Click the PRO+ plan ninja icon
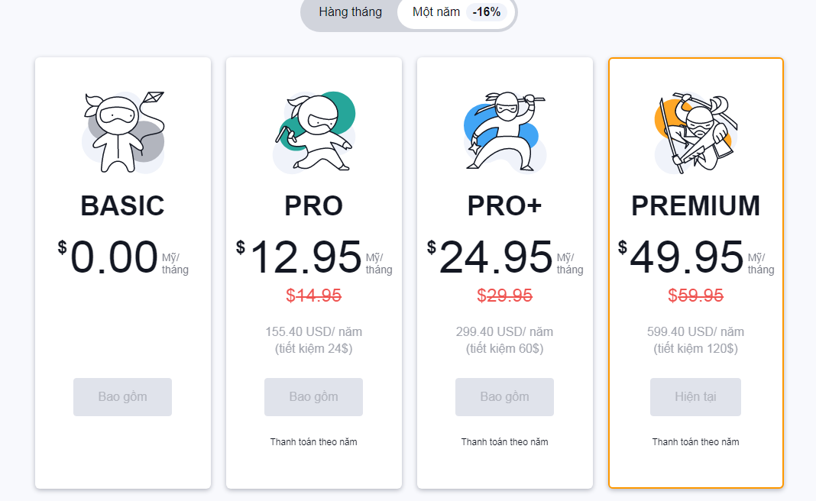The width and height of the screenshot is (816, 504). coord(504,132)
